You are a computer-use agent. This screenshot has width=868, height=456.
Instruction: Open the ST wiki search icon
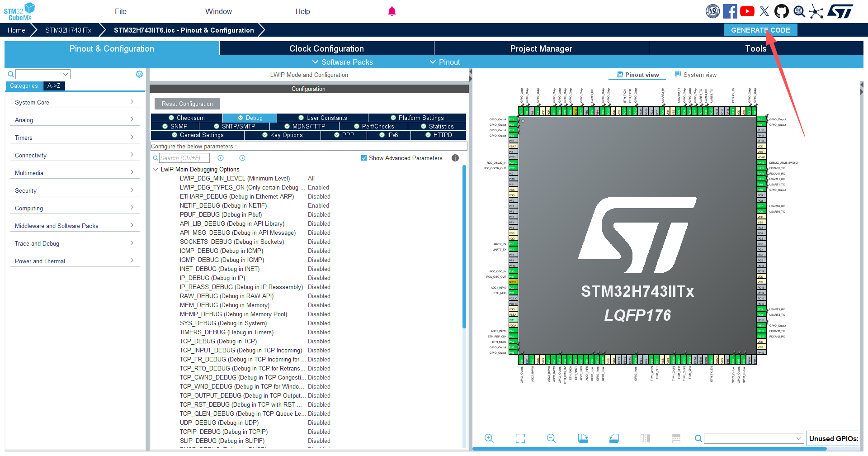[799, 11]
